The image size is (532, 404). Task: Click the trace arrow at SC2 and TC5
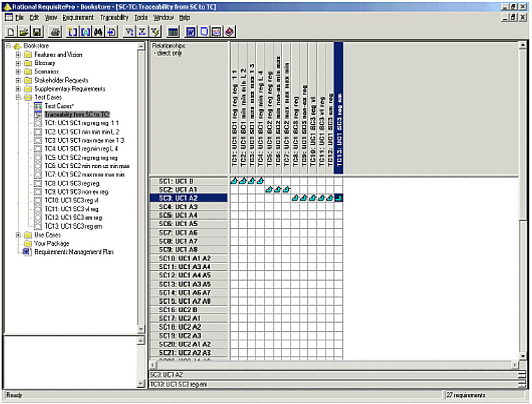click(x=269, y=190)
